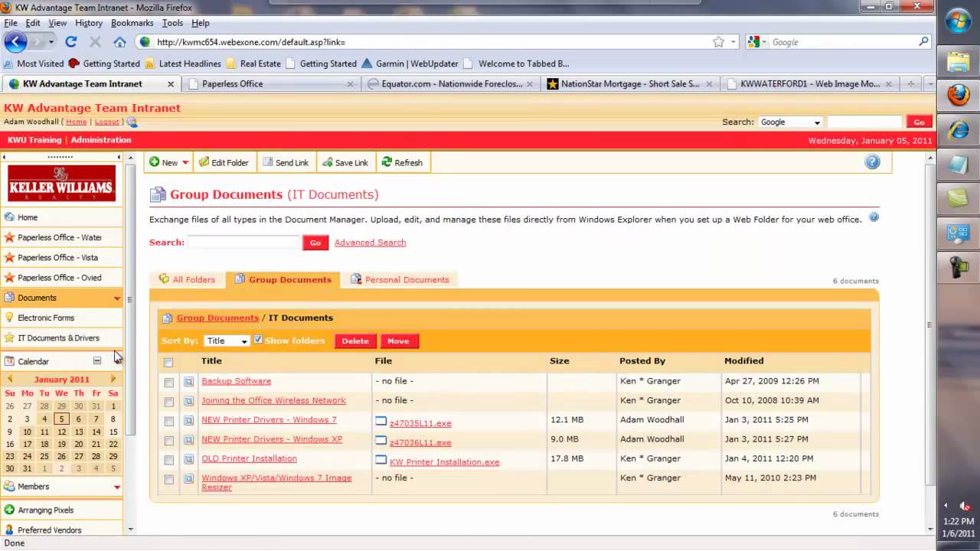The width and height of the screenshot is (980, 551).
Task: Click properties icon beside Backup Software
Action: pyautogui.click(x=188, y=381)
